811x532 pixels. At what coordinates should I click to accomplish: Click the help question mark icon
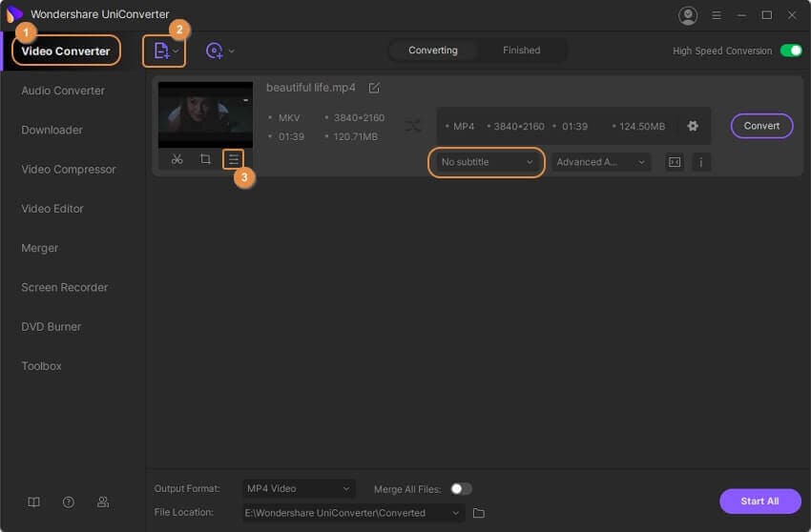click(69, 502)
